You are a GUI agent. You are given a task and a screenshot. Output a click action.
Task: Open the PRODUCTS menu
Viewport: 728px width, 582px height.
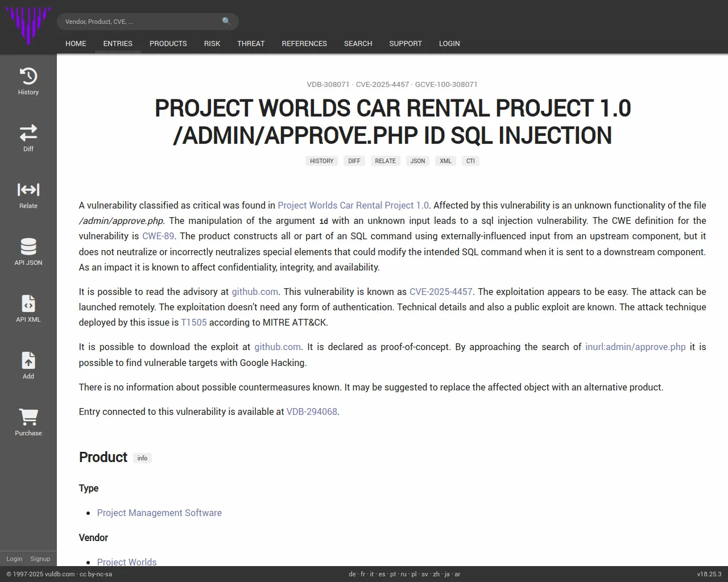coord(168,43)
